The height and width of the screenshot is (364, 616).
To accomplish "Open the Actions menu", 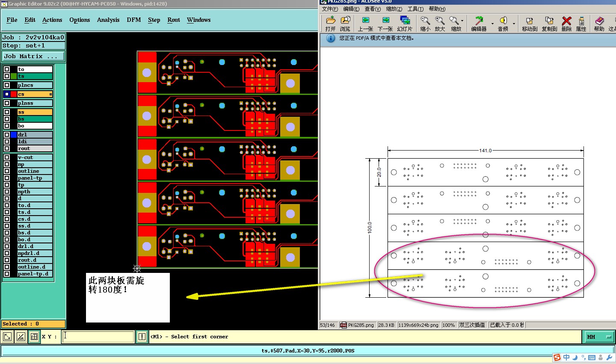I will [x=52, y=20].
